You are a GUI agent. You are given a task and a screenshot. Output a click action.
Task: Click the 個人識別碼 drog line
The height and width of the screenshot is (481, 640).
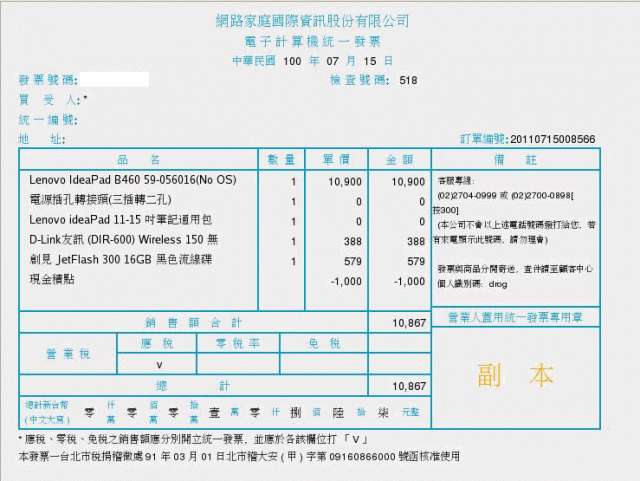click(472, 284)
